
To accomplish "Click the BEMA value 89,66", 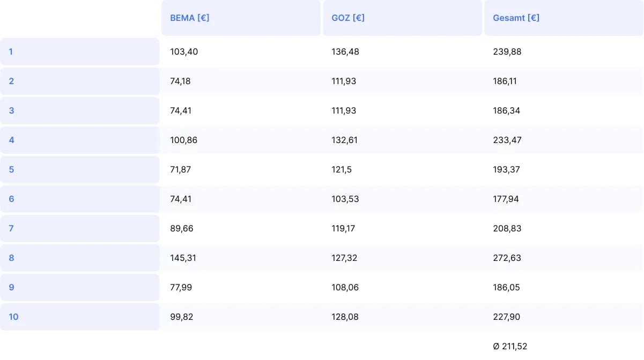I will 182,229.
